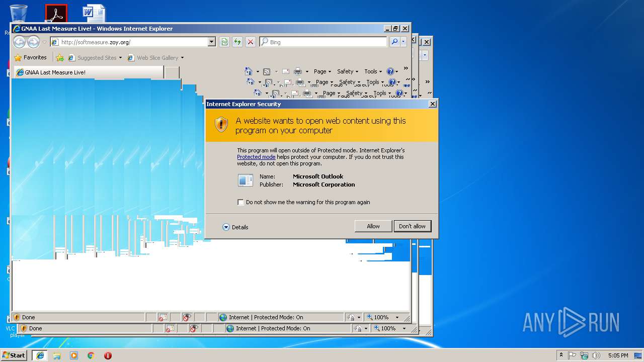644x362 pixels.
Task: Open Print options dropdown arrow in top command bar
Action: coord(307,71)
